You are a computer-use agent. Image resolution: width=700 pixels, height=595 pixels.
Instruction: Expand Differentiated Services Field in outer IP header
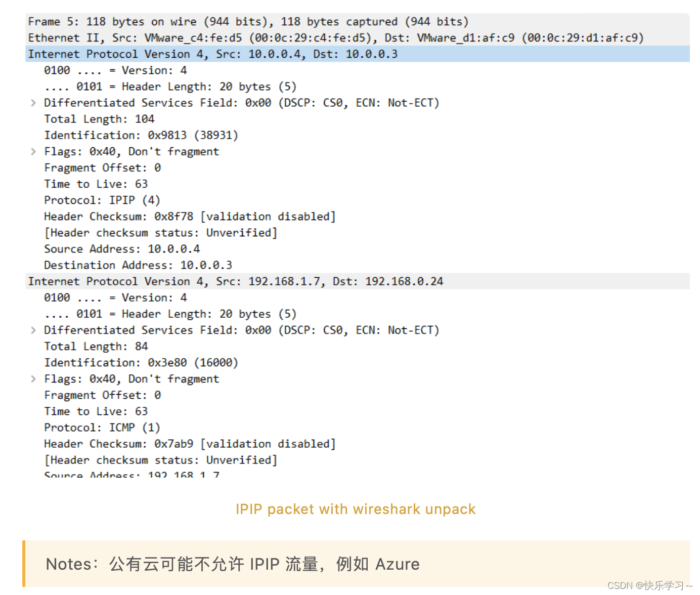tap(33, 103)
